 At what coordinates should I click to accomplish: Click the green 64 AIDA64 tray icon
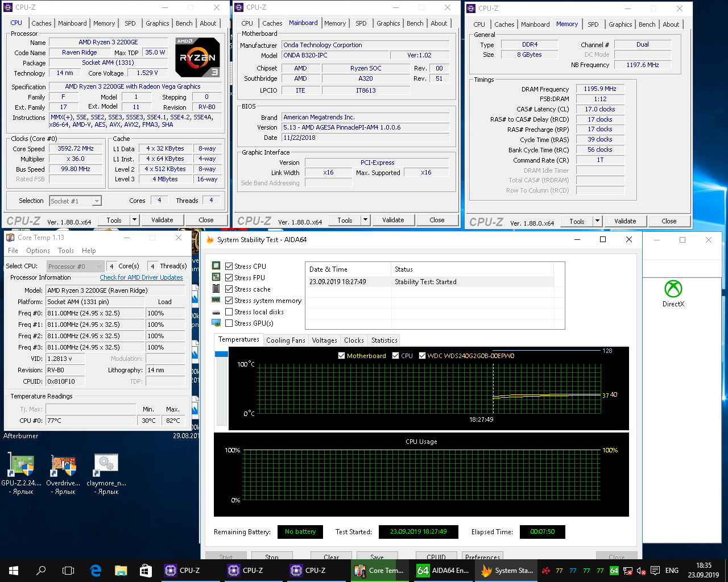[x=614, y=571]
